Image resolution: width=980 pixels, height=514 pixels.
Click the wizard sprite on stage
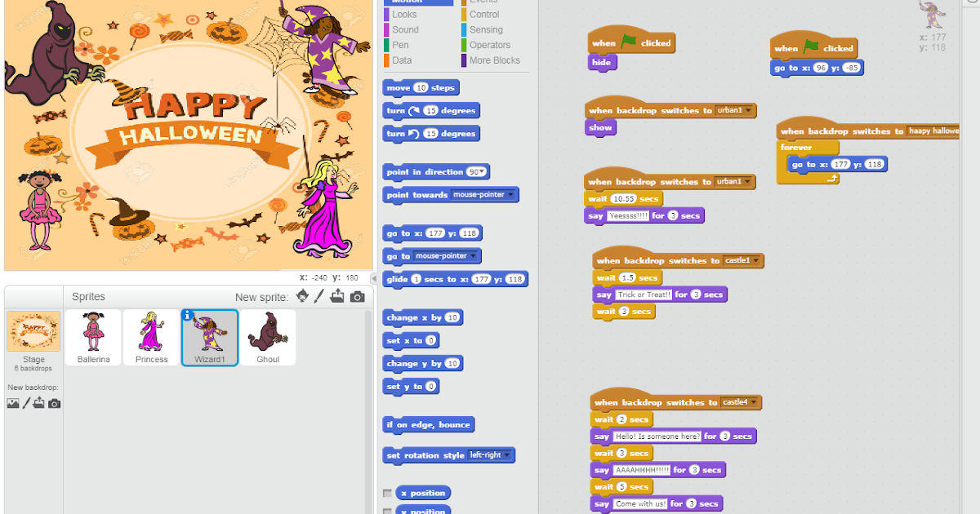327,51
